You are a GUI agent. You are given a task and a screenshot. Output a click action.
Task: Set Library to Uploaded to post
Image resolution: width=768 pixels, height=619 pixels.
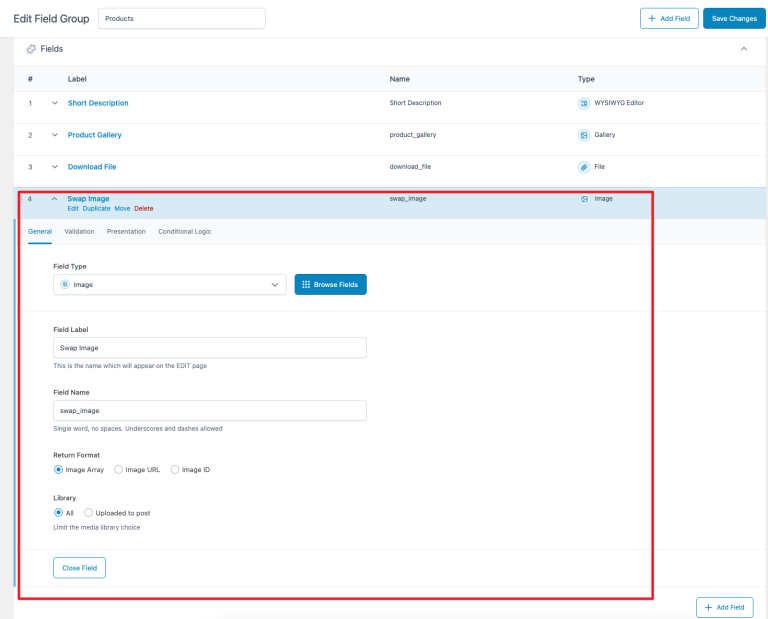[88, 513]
